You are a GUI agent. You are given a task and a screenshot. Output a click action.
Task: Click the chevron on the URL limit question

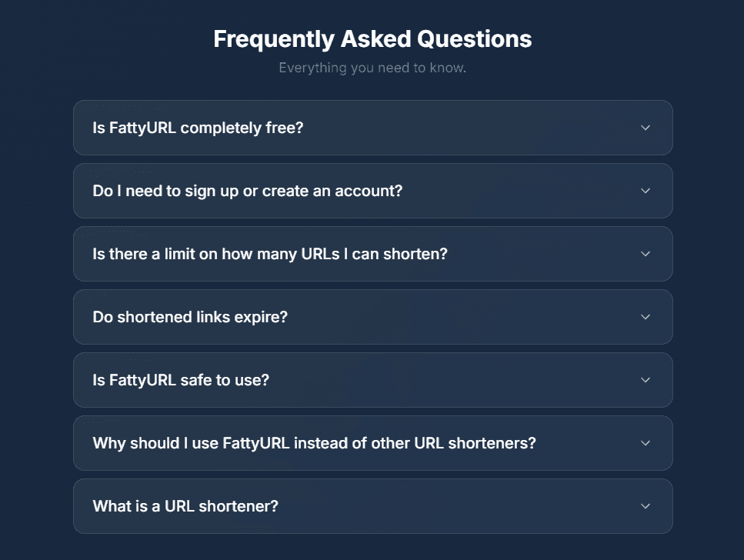pos(646,254)
